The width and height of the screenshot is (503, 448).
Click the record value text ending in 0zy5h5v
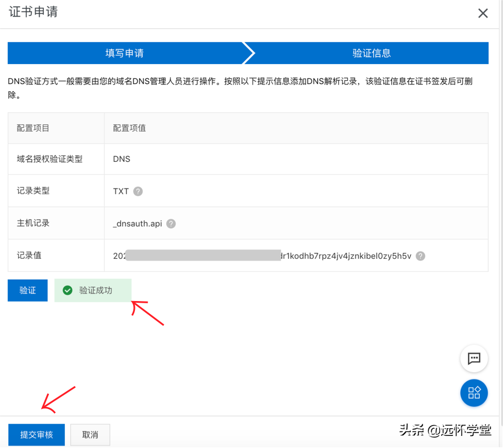[346, 256]
